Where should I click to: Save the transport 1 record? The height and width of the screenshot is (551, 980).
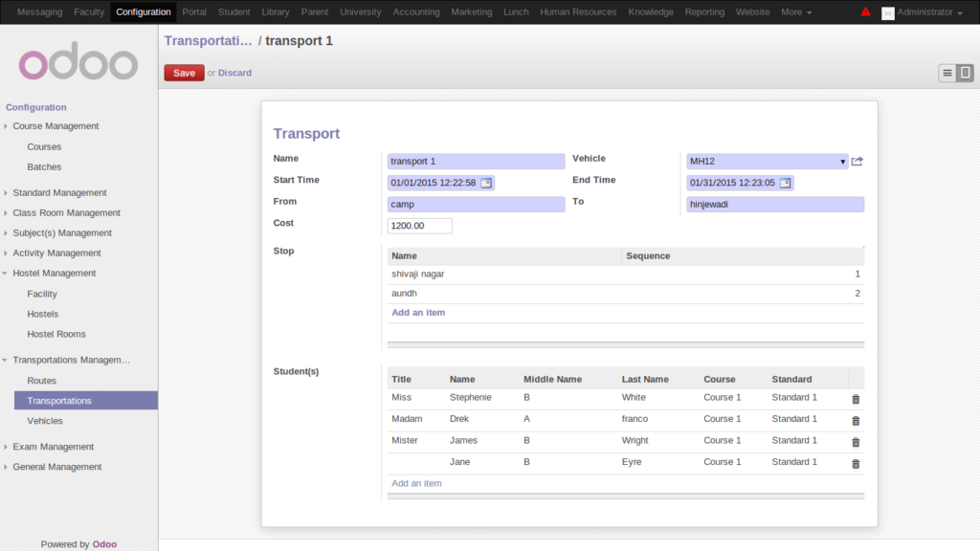[x=184, y=72]
